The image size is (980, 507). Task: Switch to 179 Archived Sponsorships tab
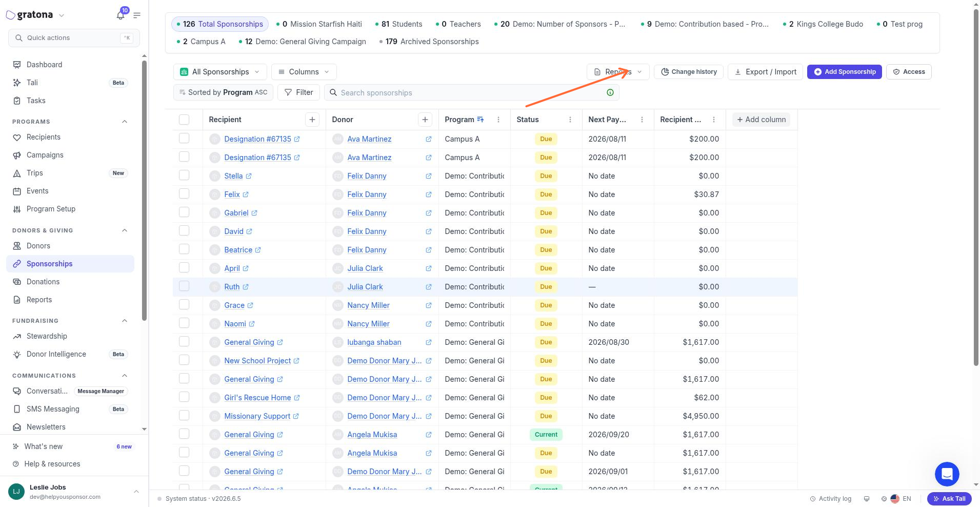click(x=429, y=42)
